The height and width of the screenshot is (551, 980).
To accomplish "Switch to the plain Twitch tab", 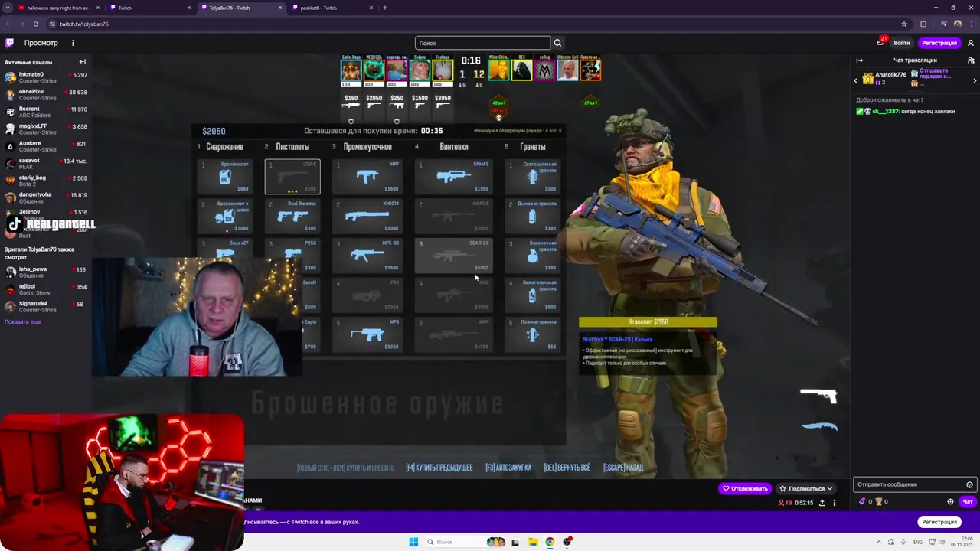I will pyautogui.click(x=149, y=8).
